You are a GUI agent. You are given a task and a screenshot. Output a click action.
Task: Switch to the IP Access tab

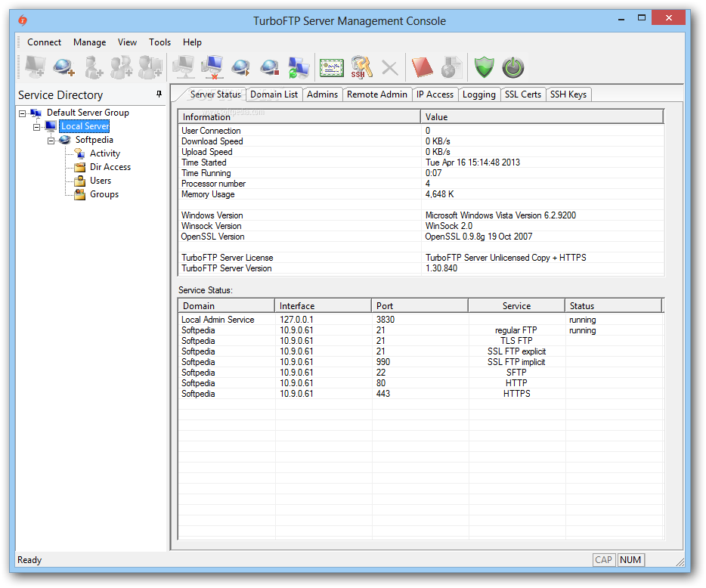pos(435,94)
